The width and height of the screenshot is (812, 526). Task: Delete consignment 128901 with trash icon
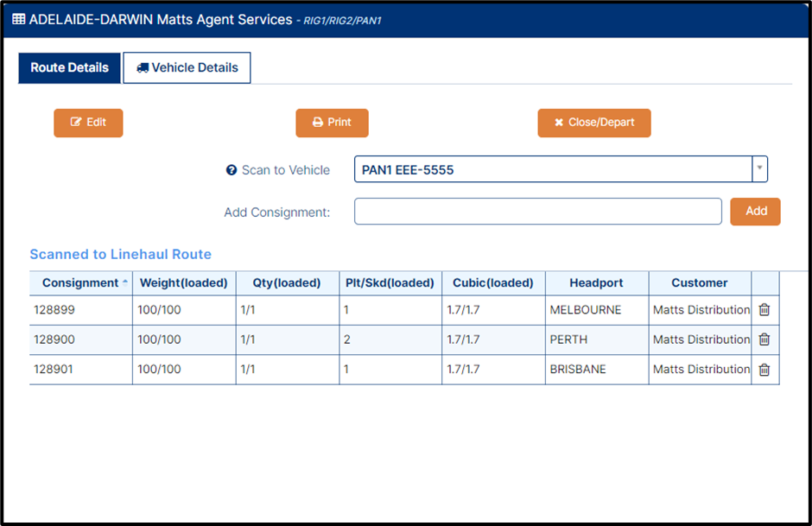tap(764, 369)
